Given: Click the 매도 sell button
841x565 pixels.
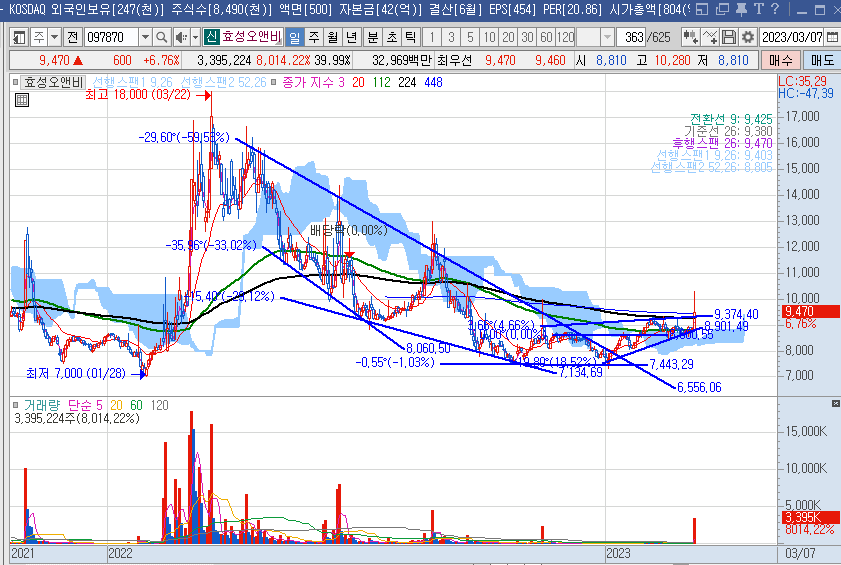Looking at the screenshot, I should (x=822, y=61).
